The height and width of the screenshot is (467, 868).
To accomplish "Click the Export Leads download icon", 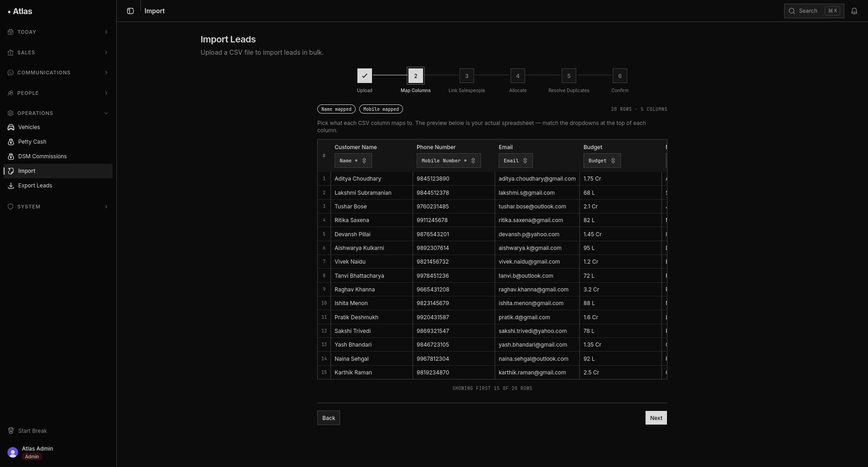I will click(x=11, y=186).
